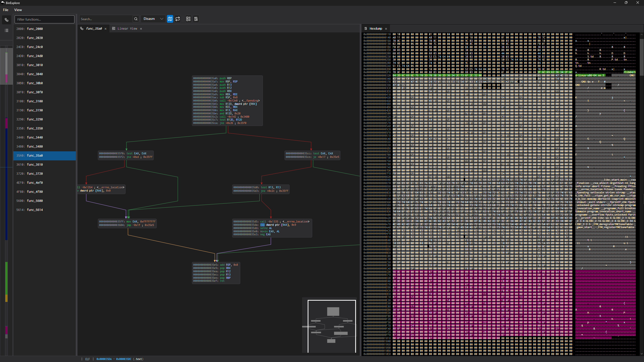Click the search magnifier button
This screenshot has width=644, height=362.
tap(136, 19)
